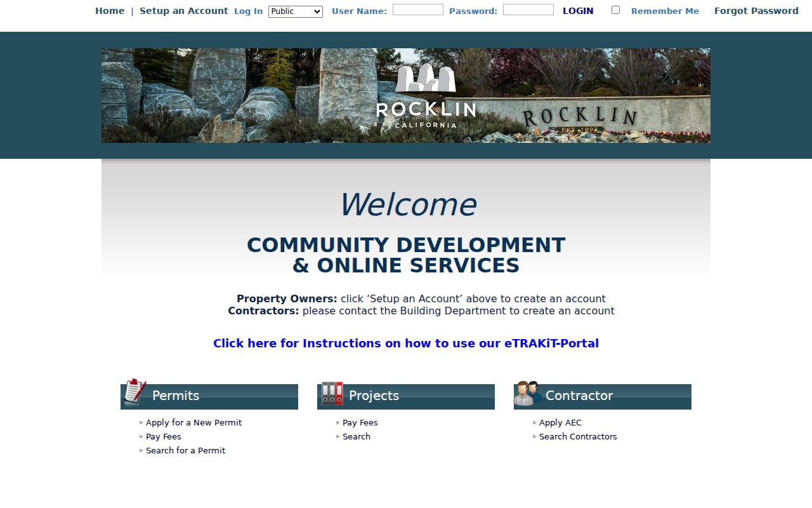
Task: Tick the Remember Me checkbox
Action: point(615,10)
